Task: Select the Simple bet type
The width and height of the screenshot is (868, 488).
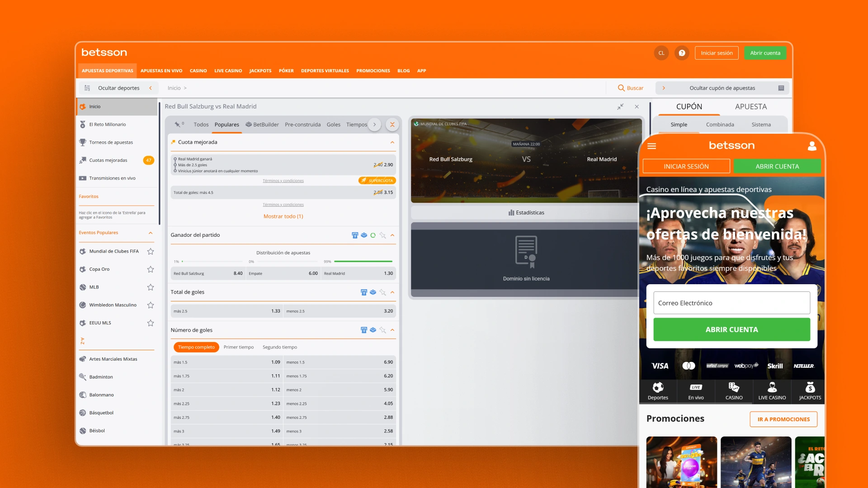Action: pyautogui.click(x=679, y=125)
